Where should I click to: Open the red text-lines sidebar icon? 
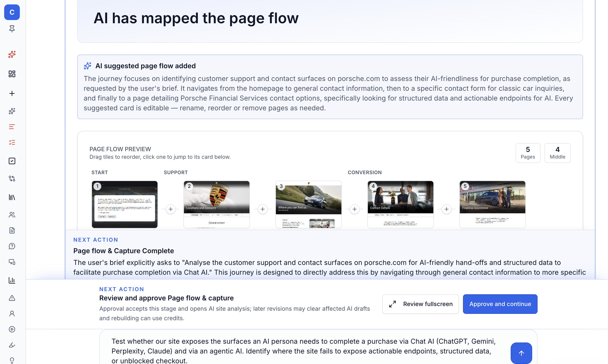(12, 127)
